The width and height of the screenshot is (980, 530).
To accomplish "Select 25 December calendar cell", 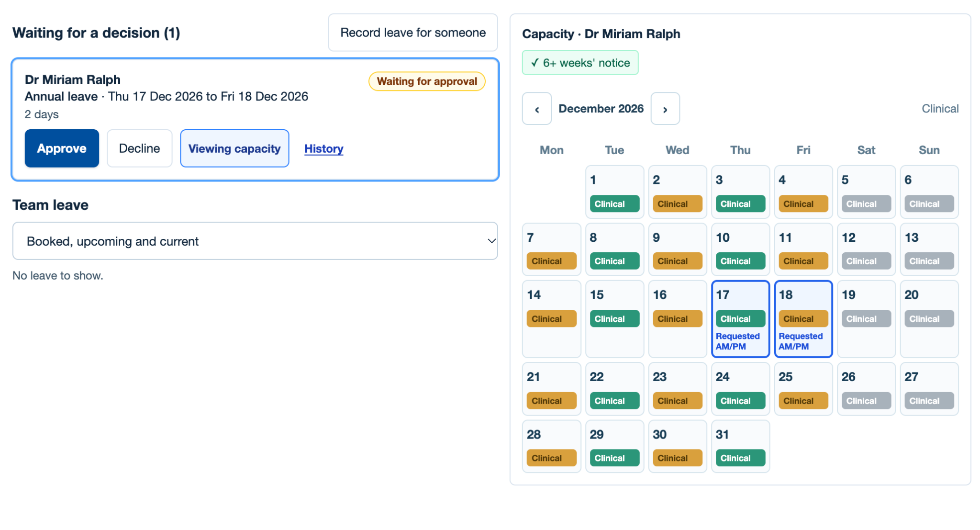I will click(x=803, y=389).
